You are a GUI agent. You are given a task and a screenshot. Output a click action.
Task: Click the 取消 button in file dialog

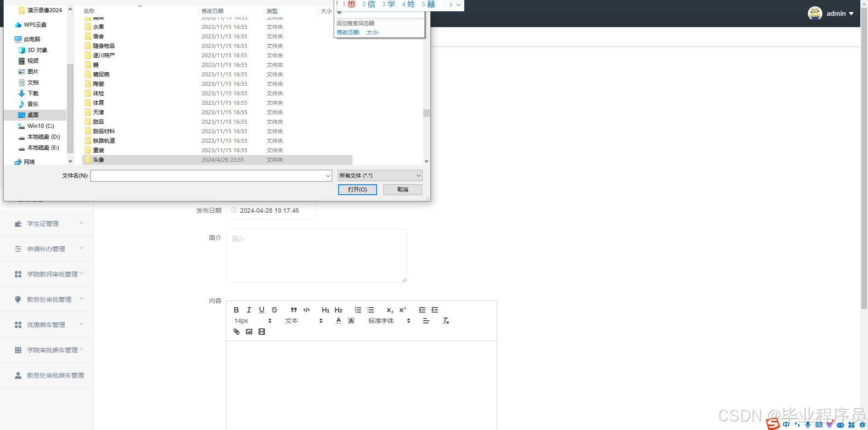[403, 190]
